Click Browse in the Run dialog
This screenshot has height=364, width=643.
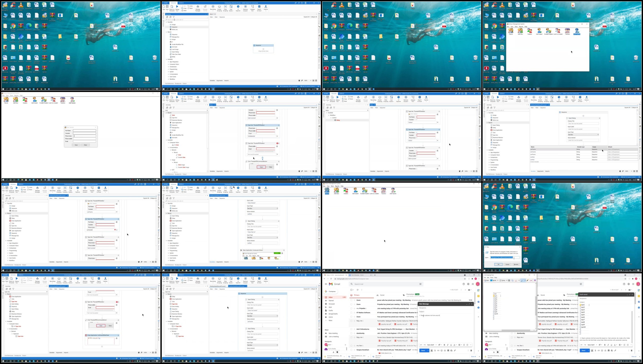(x=516, y=264)
